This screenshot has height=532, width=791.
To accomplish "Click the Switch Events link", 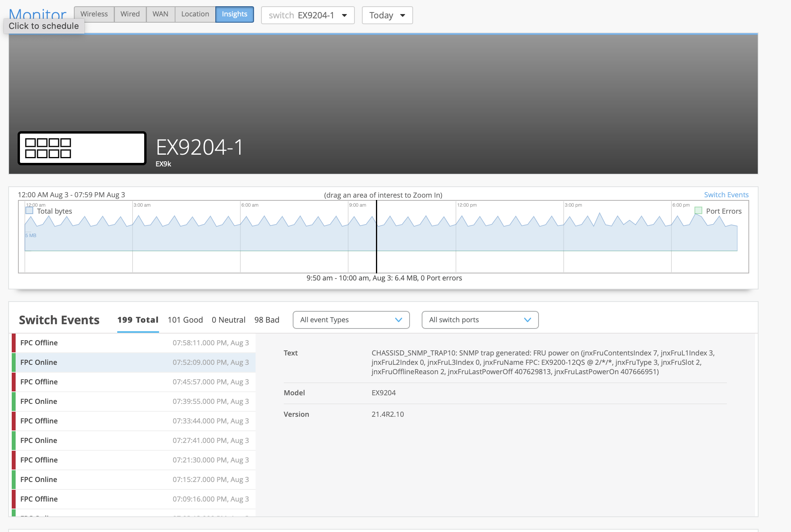I will (x=726, y=195).
